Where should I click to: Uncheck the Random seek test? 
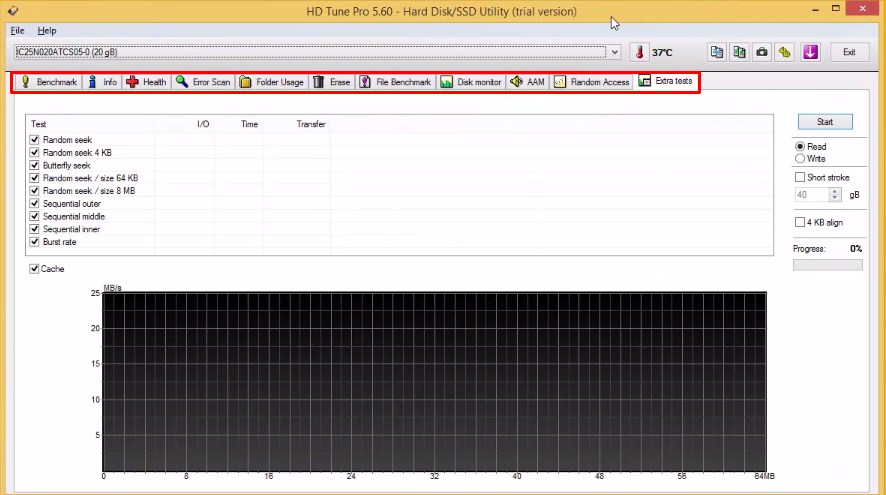pyautogui.click(x=34, y=140)
